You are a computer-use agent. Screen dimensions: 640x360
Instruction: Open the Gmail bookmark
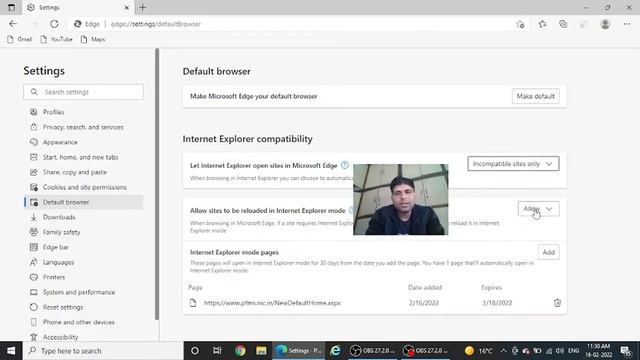coord(20,39)
